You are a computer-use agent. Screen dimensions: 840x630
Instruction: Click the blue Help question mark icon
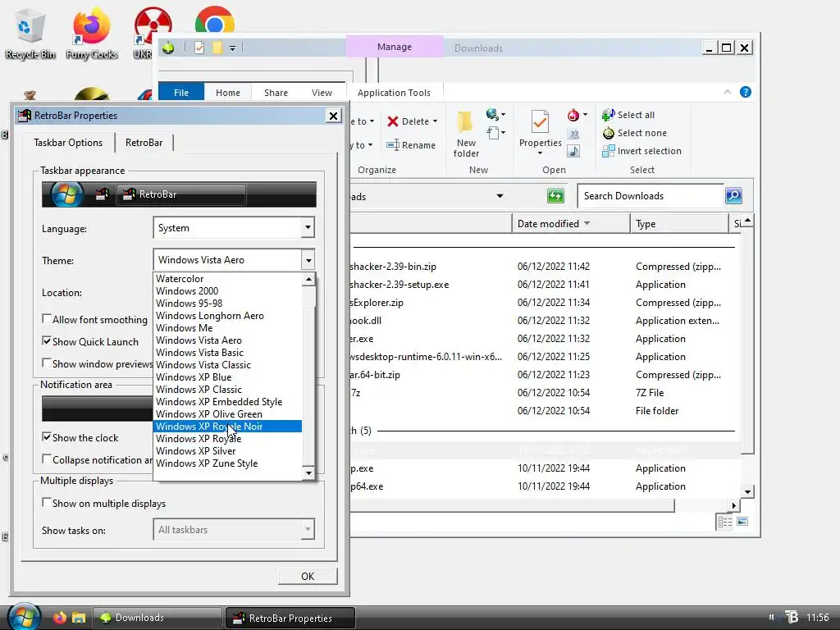pos(745,92)
